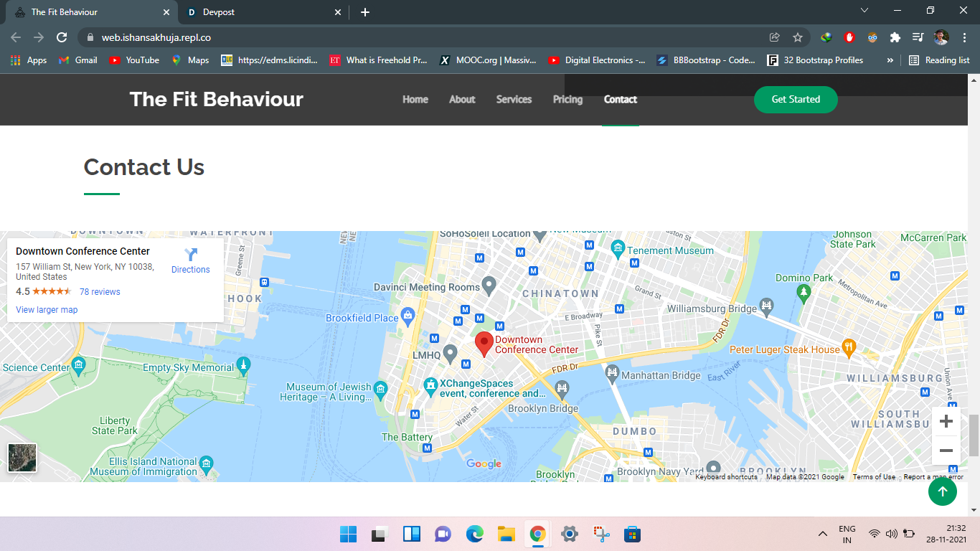Open map Keyboard shortcuts

pyautogui.click(x=726, y=477)
